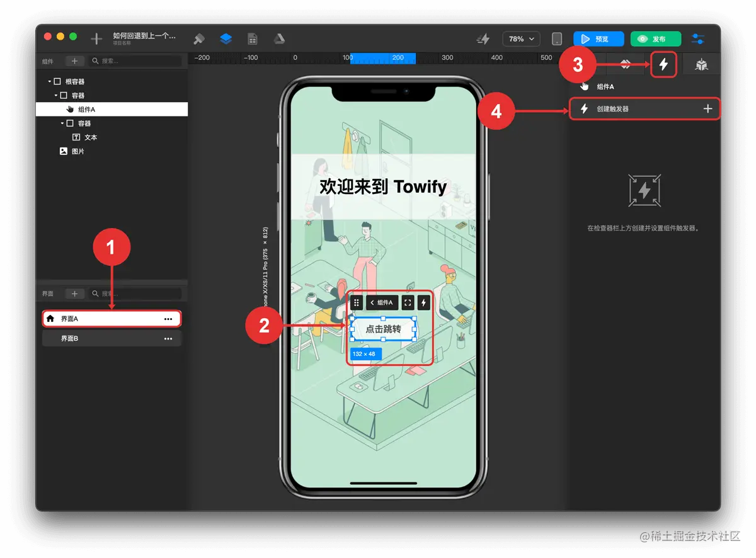Click the blue 预览 preview button
Screen dimensions: 756x558
598,39
